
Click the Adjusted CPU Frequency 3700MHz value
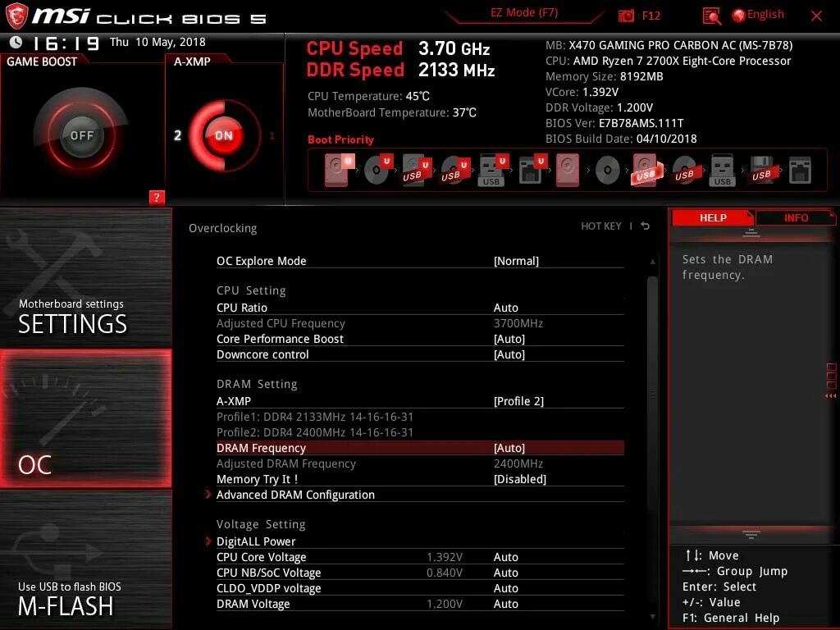tap(518, 323)
